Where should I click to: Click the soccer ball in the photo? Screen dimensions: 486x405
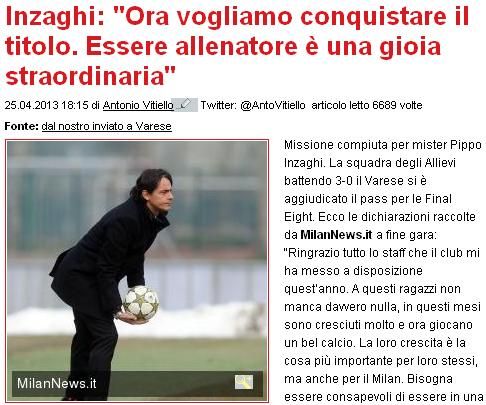pos(141,303)
